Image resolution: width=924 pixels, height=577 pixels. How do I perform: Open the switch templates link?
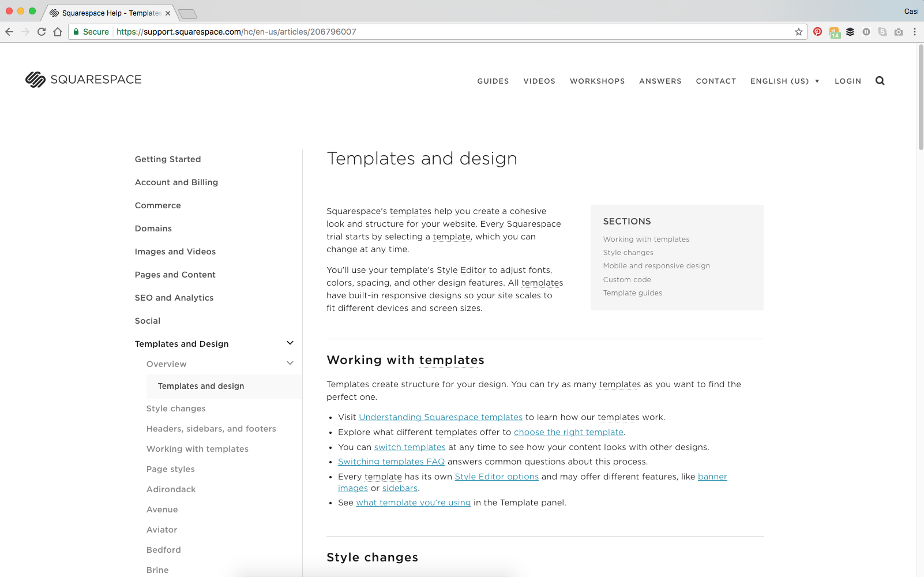click(x=410, y=447)
